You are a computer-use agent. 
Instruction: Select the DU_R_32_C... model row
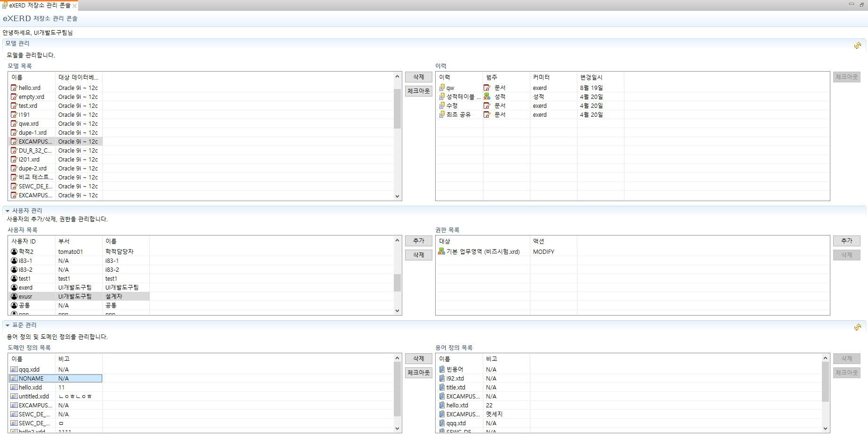56,150
